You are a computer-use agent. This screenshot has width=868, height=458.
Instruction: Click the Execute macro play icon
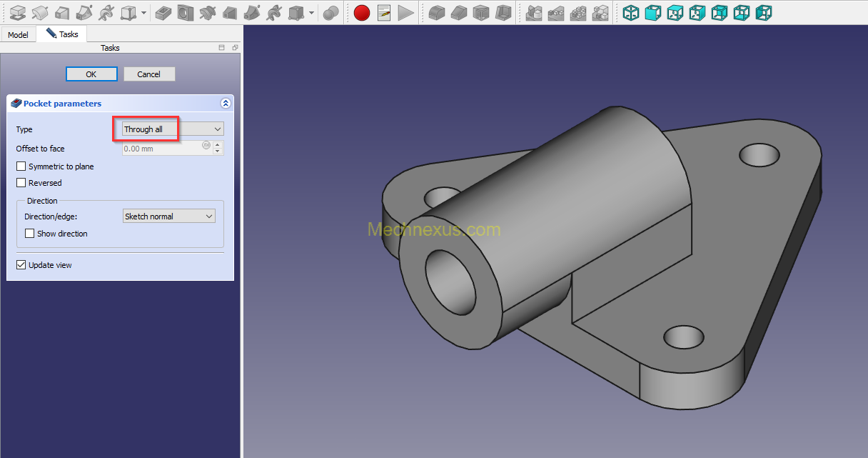405,12
